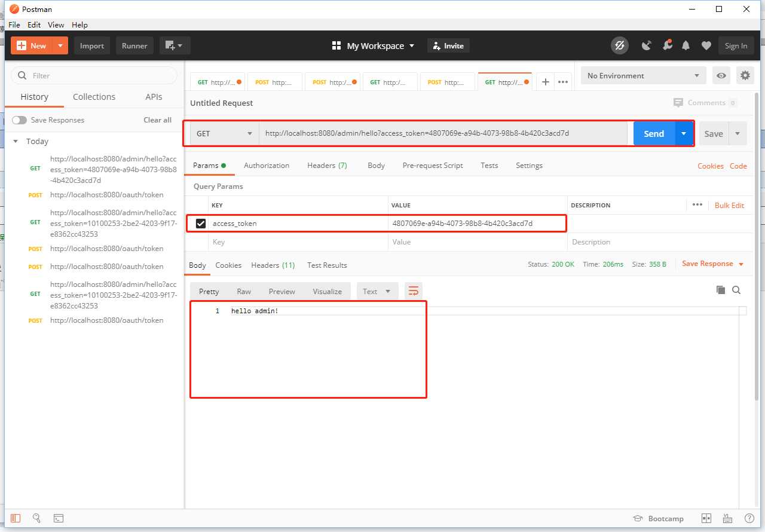This screenshot has height=532, width=765.
Task: Open tab options three-dots menu
Action: point(563,82)
